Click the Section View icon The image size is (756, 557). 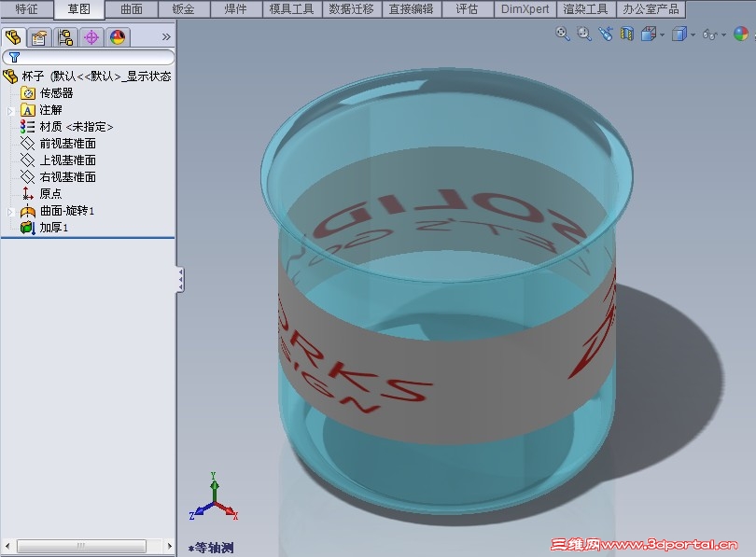point(627,34)
